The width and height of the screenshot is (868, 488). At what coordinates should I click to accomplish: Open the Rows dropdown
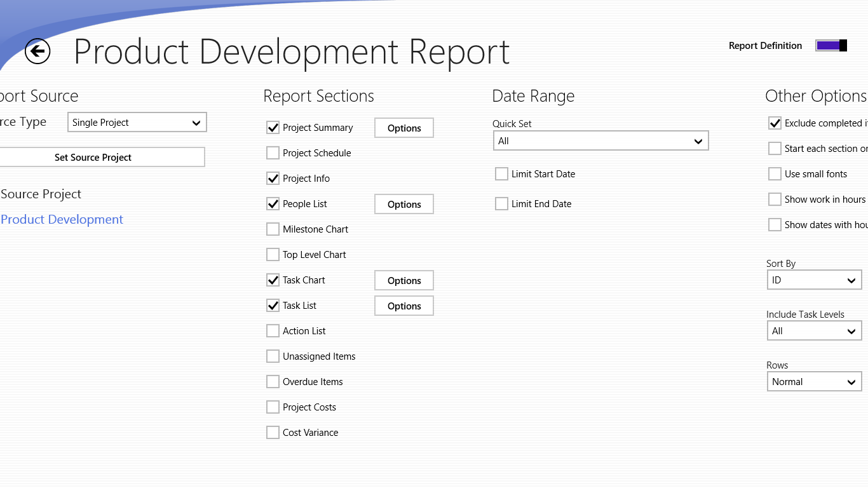(x=814, y=382)
